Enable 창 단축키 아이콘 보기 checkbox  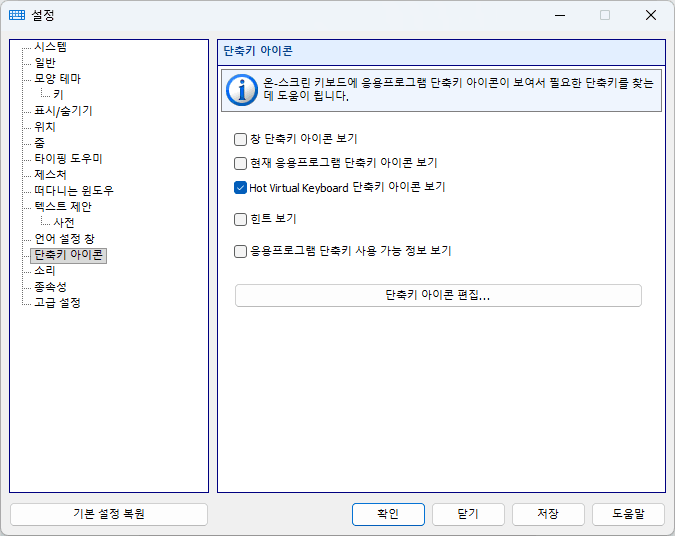(x=240, y=139)
